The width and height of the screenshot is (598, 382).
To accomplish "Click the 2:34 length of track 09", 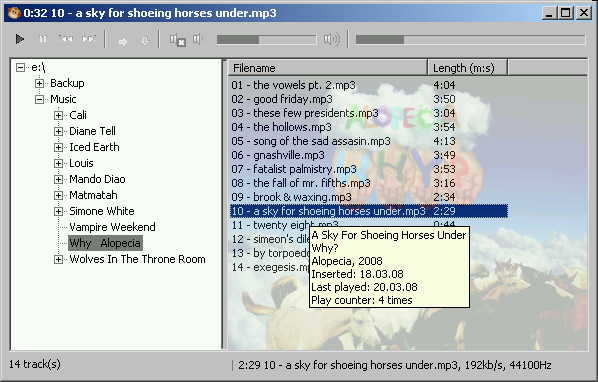I will (x=444, y=197).
